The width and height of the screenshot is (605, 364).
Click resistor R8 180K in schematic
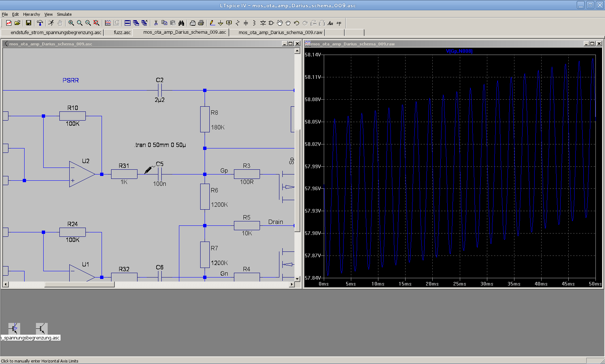(205, 119)
